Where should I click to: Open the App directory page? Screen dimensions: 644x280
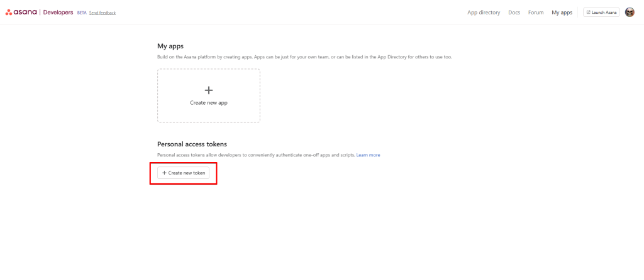click(x=484, y=13)
